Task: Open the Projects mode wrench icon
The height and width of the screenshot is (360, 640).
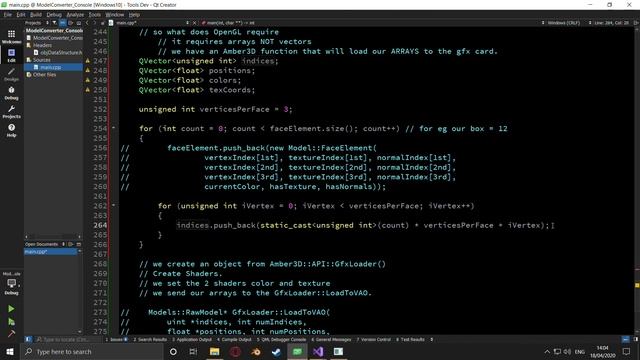Action: [11, 111]
